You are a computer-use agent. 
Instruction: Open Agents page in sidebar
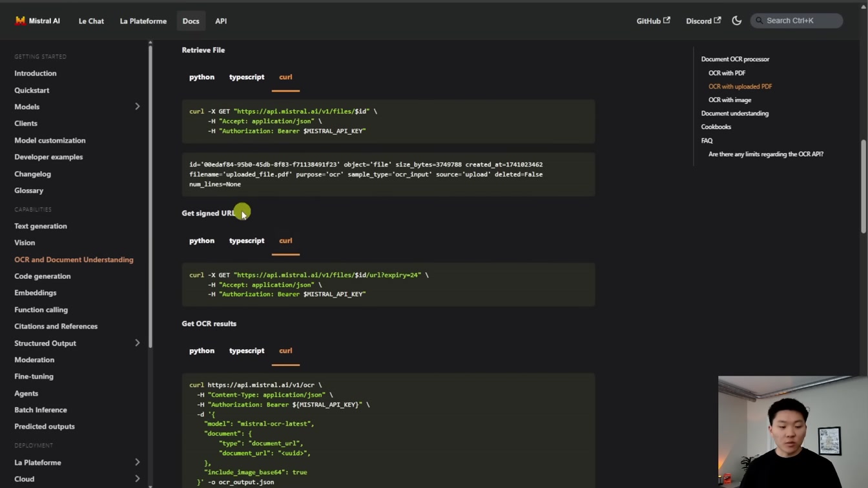[x=26, y=393]
